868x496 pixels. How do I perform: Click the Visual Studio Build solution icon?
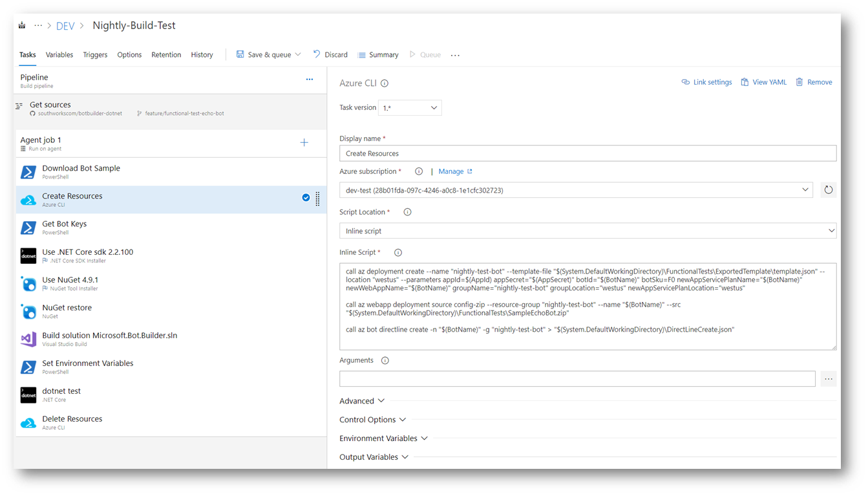click(28, 340)
